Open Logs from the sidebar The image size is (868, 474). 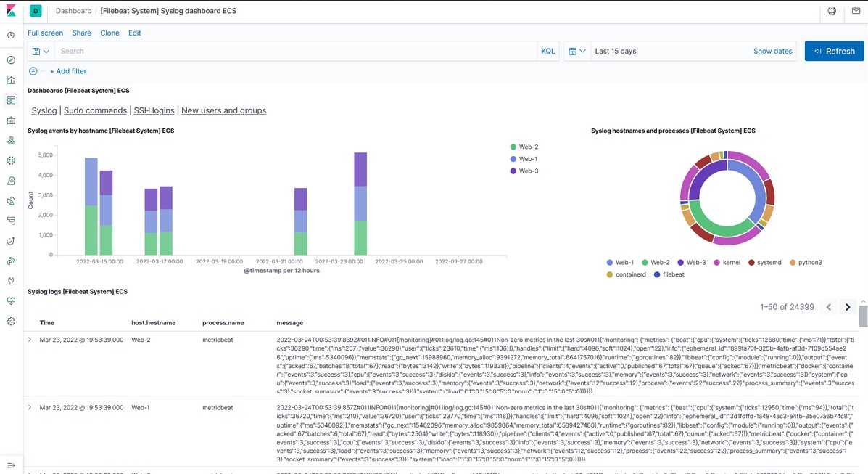[11, 200]
